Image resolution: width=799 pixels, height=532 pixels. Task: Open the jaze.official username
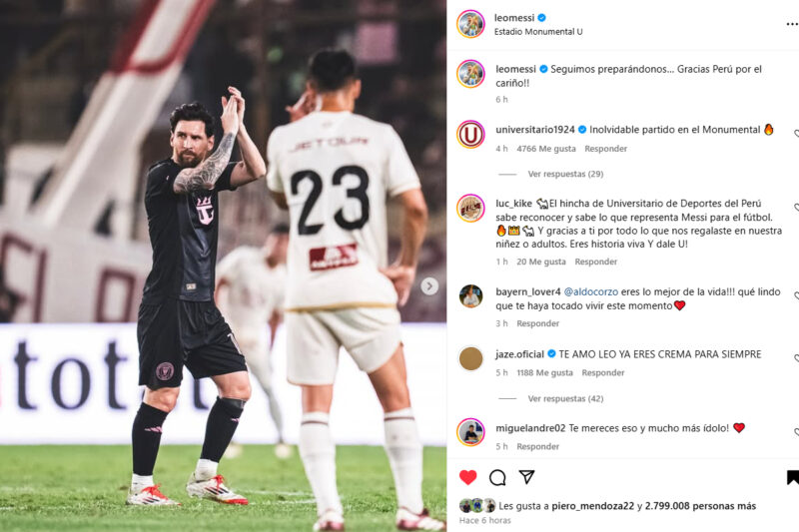coord(519,354)
